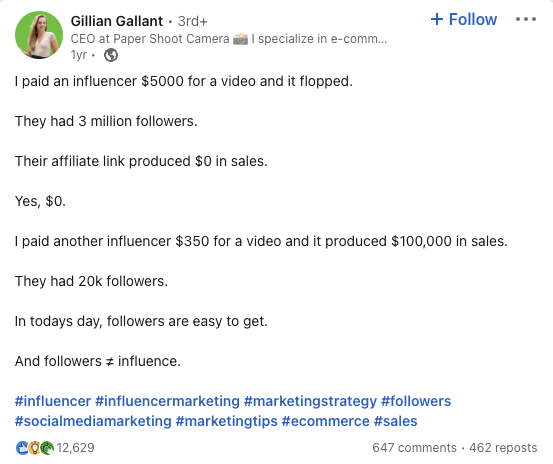Click the blue like reaction icon
This screenshot has height=464, width=553.
coord(22,448)
